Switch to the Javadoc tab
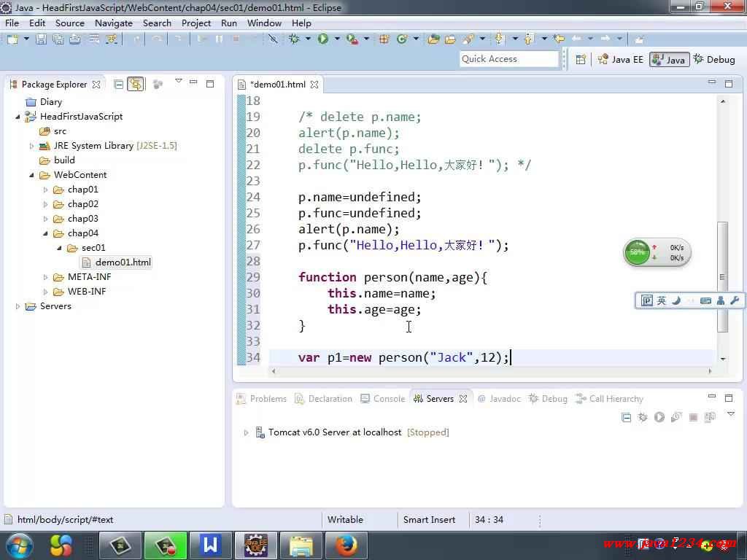747x560 pixels. [x=499, y=399]
